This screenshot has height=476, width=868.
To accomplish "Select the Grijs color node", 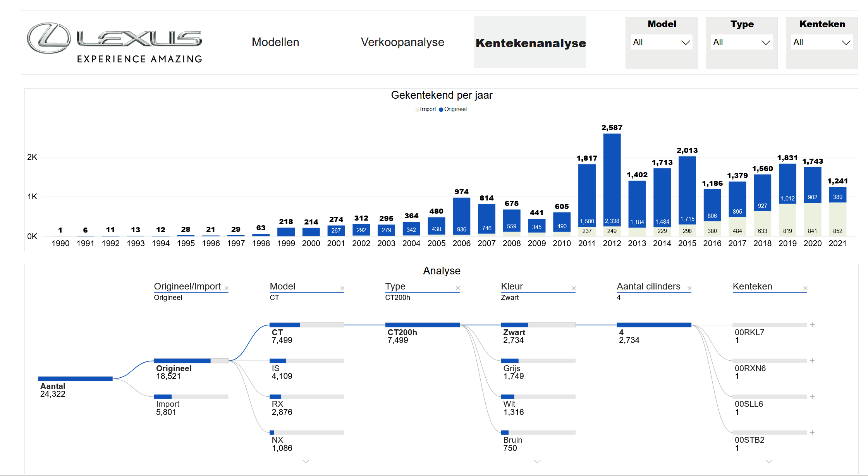I will click(538, 361).
